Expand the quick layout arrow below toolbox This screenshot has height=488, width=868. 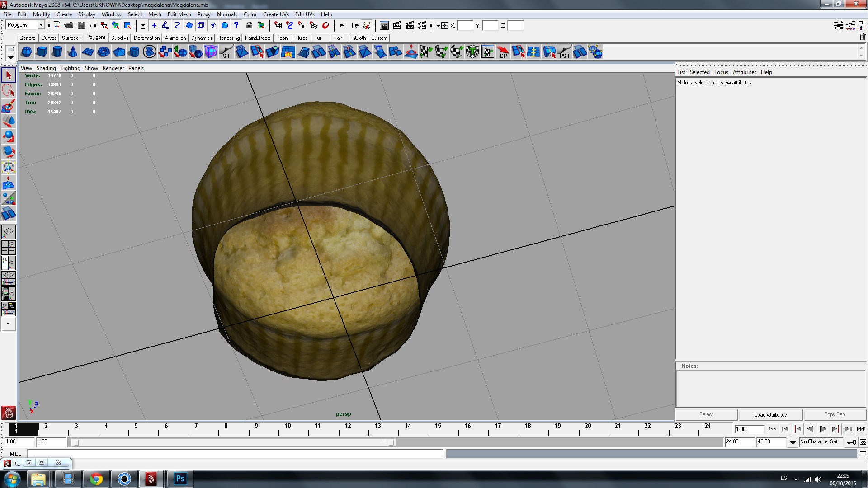click(8, 324)
